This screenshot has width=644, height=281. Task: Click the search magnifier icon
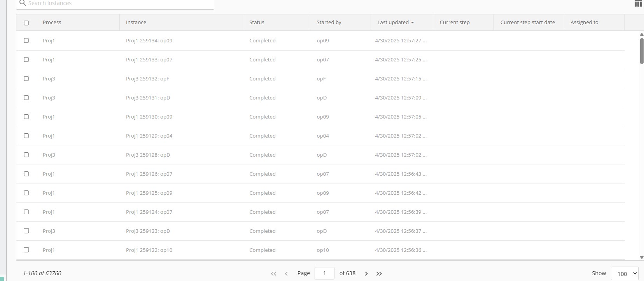23,3
